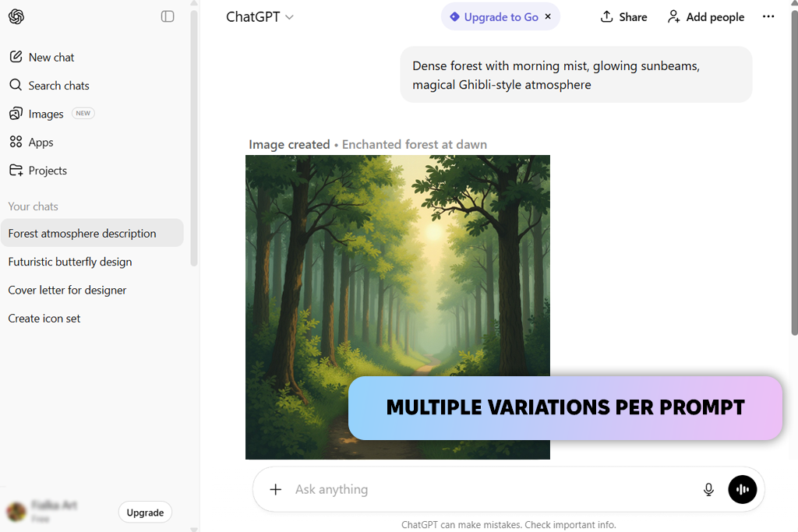Click the Enchanted forest at dawn caption
Screen dimensions: 798x532
[415, 144]
